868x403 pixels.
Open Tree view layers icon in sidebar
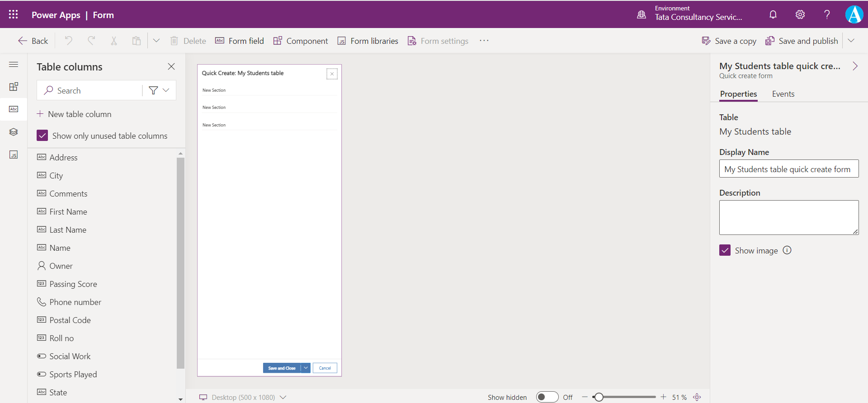point(14,132)
